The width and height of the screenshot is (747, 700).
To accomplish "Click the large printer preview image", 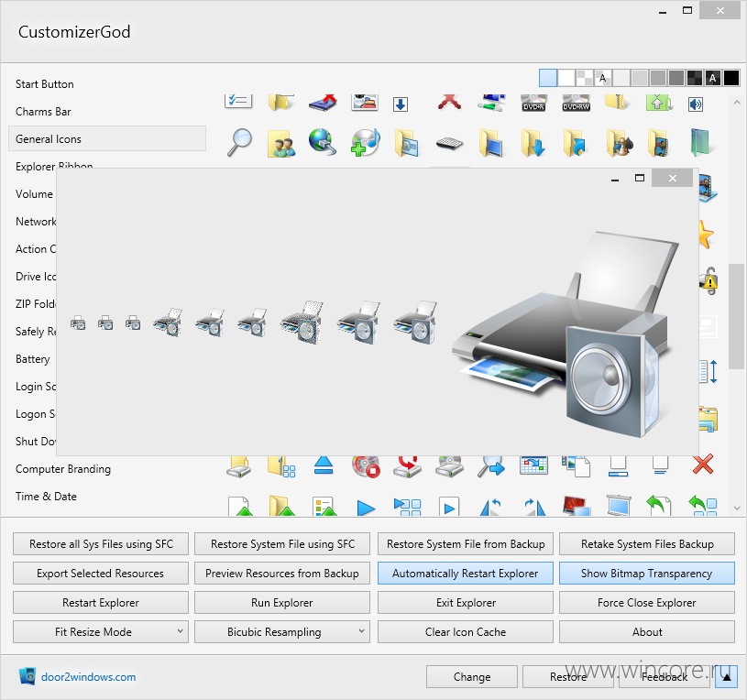I will [x=565, y=334].
